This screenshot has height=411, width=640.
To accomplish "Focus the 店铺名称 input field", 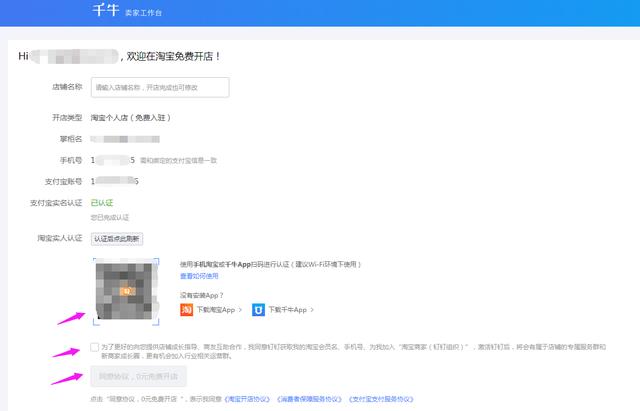I will click(x=160, y=87).
